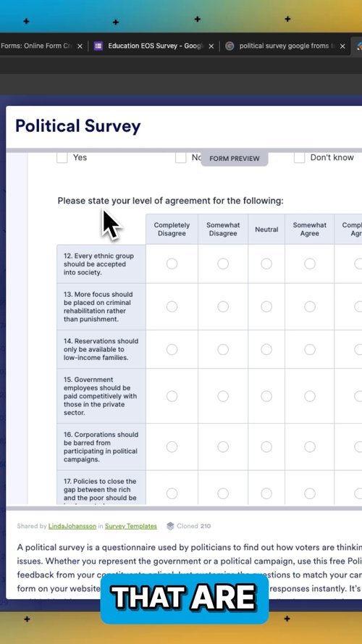Select Neutral for corporations statement 16
Viewport: 362px width, 644px height.
pyautogui.click(x=266, y=446)
